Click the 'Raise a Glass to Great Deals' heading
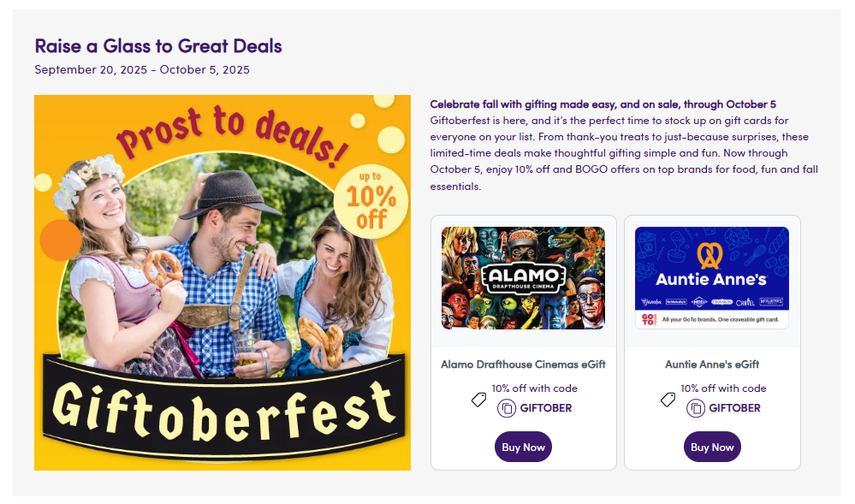 (158, 46)
